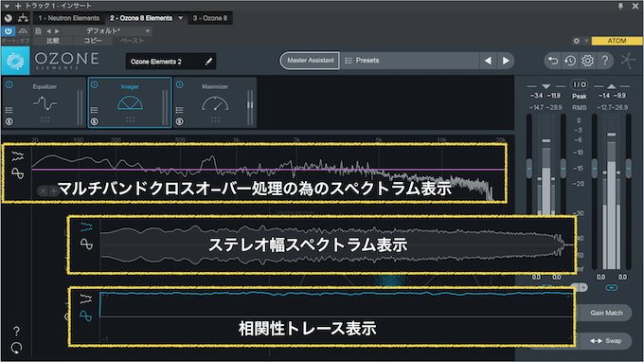Click the Swap button
The image size is (644, 362).
[606, 341]
